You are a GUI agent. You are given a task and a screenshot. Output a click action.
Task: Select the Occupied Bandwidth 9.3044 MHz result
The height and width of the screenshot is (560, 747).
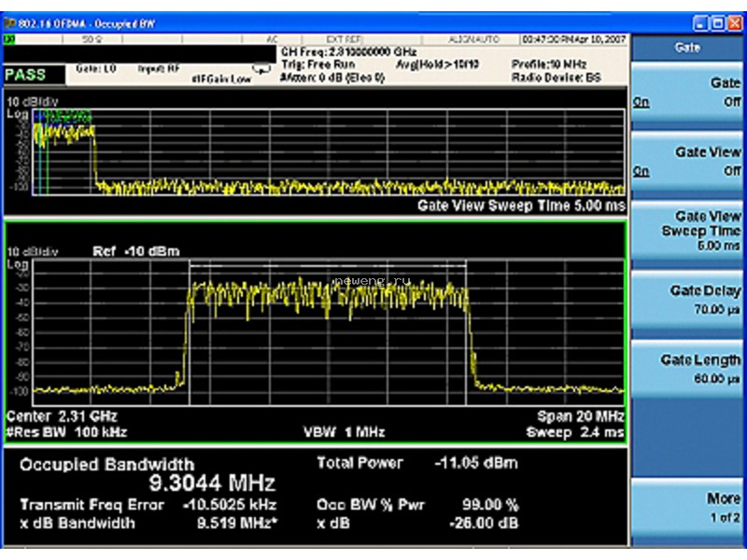pos(148,474)
